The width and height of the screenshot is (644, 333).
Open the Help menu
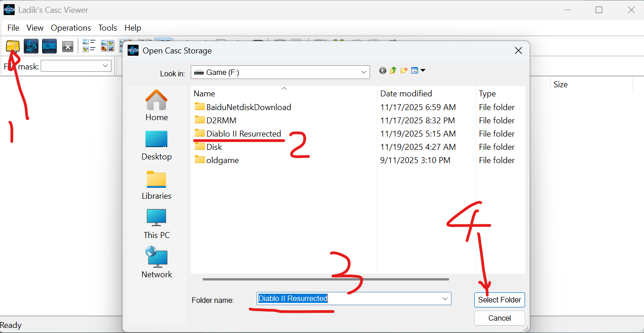pyautogui.click(x=133, y=28)
